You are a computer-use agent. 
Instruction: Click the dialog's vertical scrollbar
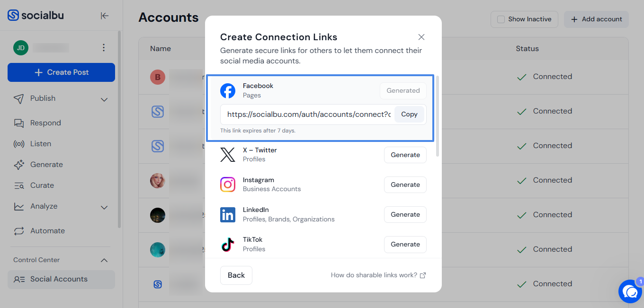438,116
